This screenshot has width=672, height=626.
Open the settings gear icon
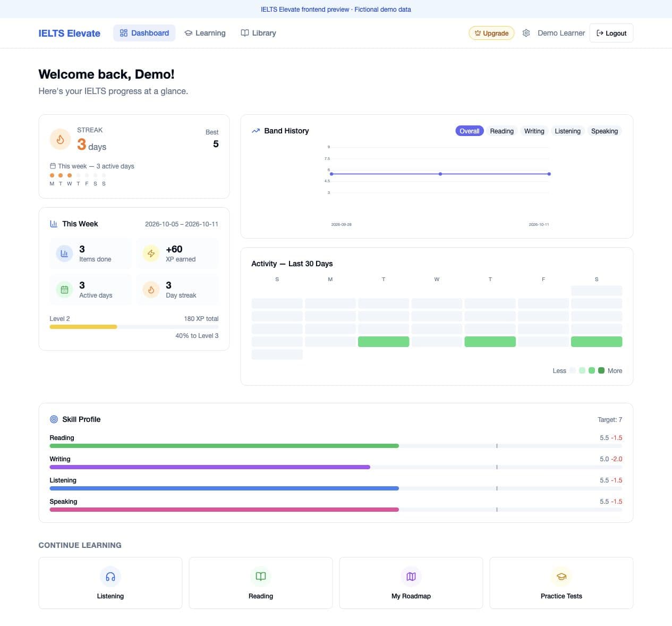526,33
